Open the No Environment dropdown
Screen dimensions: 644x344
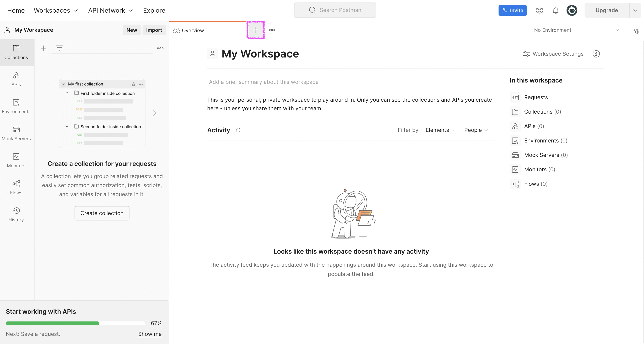click(576, 30)
